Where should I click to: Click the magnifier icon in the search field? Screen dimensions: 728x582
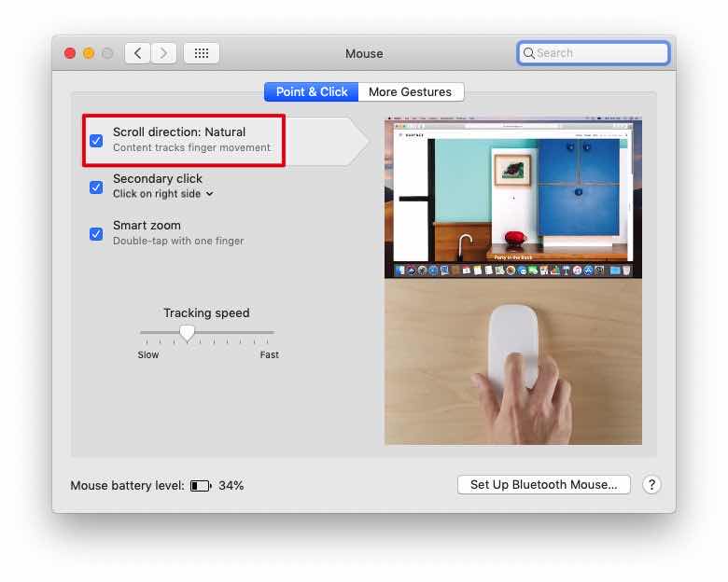coord(528,53)
